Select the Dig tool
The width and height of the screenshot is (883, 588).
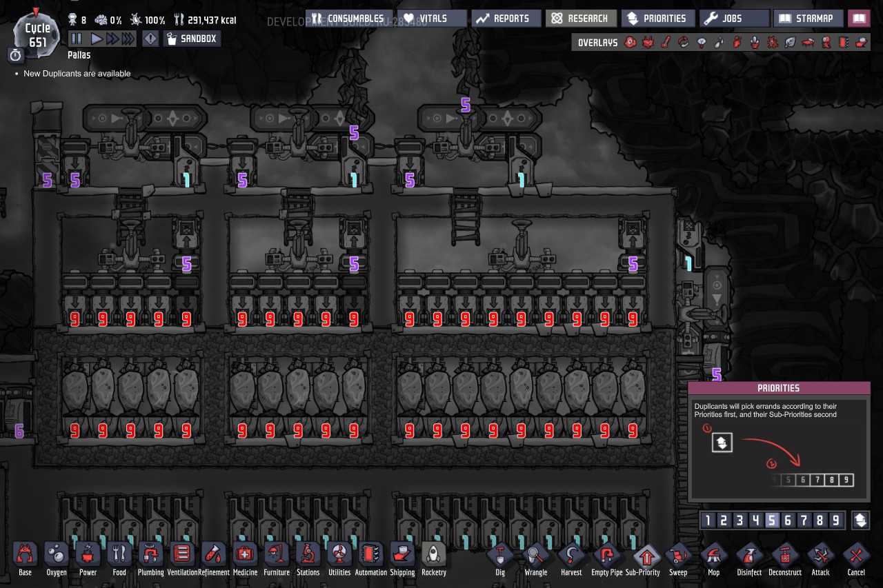501,554
